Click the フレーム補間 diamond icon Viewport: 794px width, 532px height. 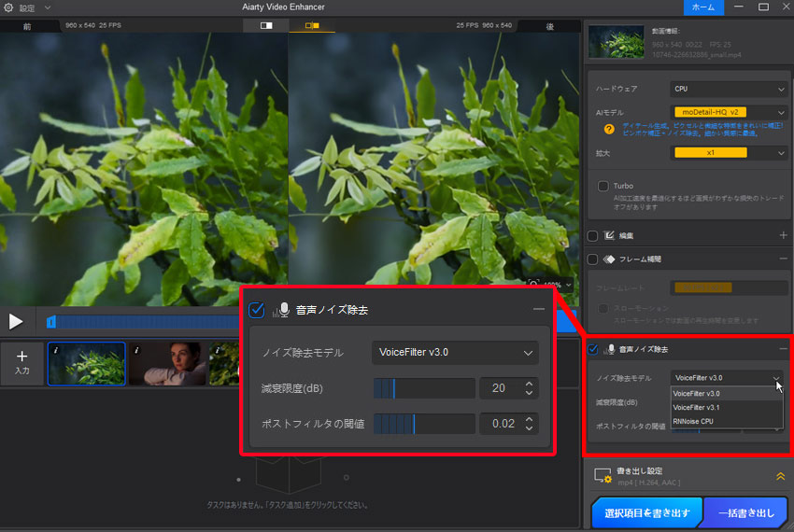[x=609, y=259]
